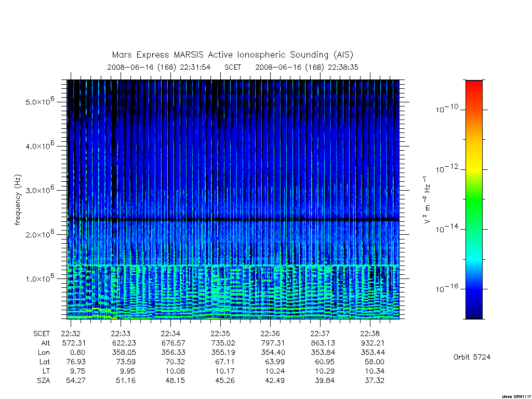Click the start time 22:31:54 in the subtitle
532x399 pixels.
tap(195, 67)
